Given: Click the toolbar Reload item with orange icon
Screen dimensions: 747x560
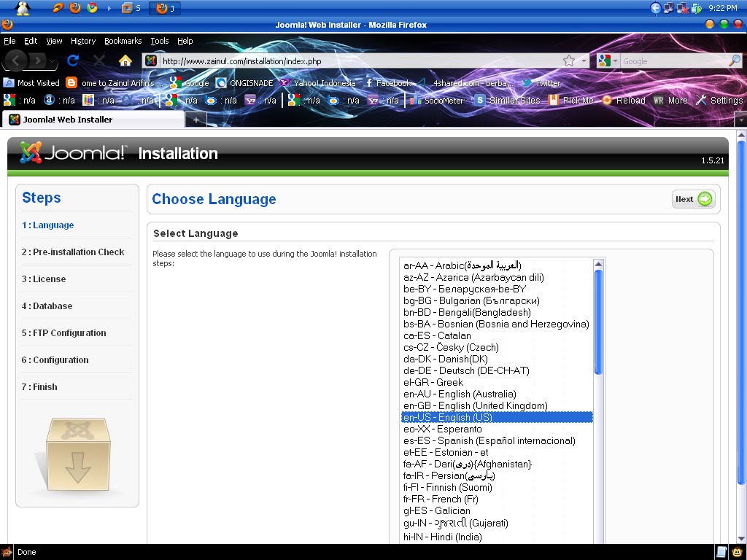Looking at the screenshot, I should click(x=624, y=101).
